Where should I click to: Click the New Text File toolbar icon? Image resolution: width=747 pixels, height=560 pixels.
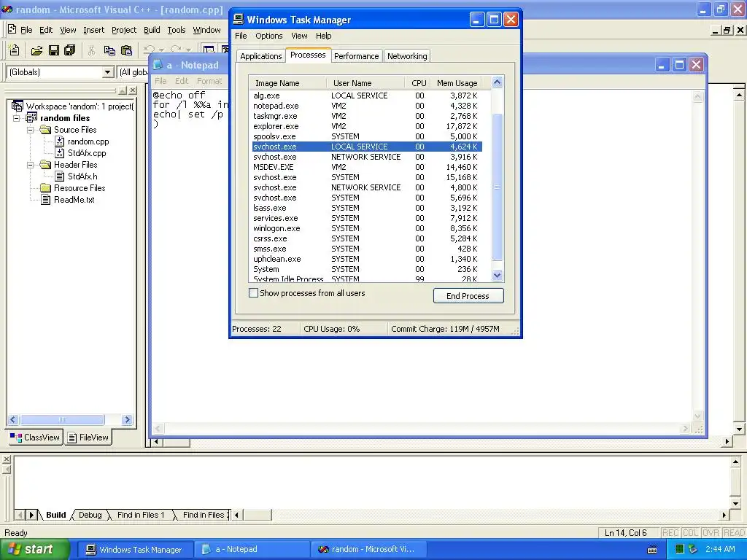15,50
